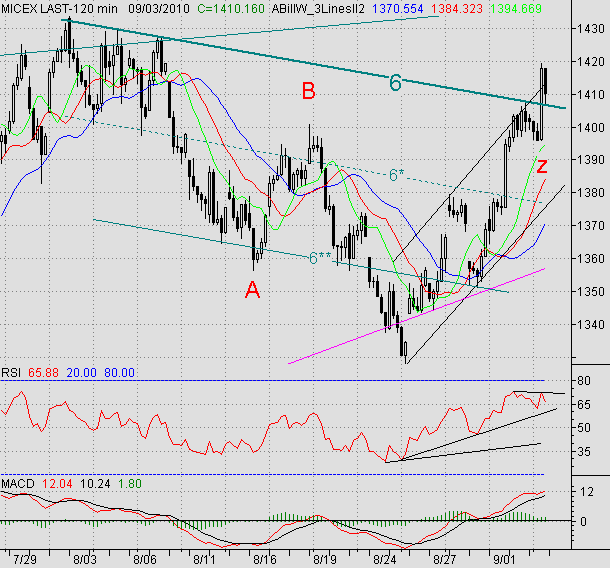Screen dimensions: 610x568
Task: Click the green 1394.669 indicator value
Action: (x=518, y=7)
